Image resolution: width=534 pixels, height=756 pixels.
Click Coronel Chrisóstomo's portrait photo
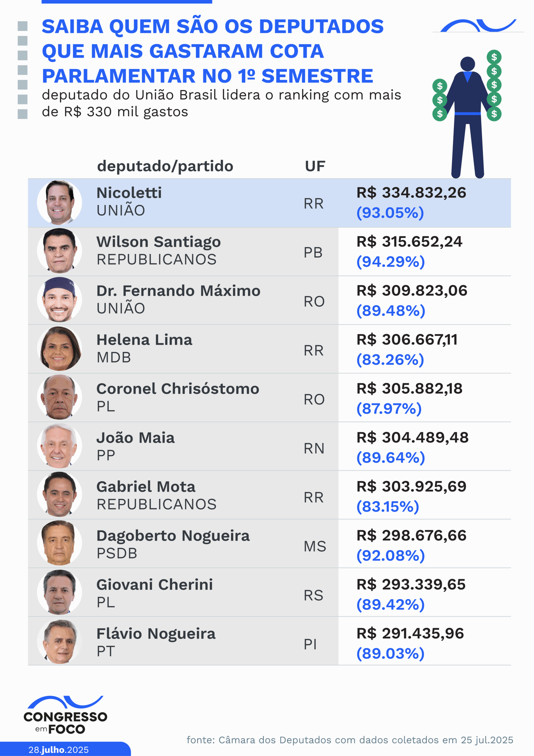tap(60, 397)
